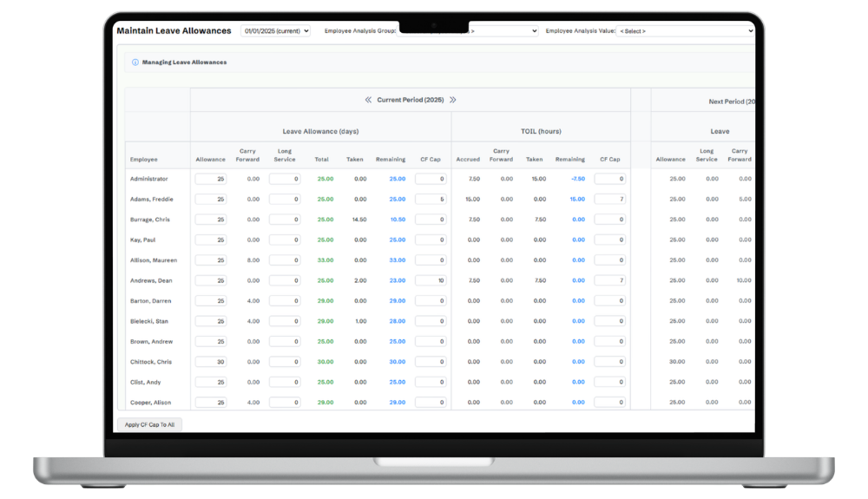Click next-period Allowance 30.00 for Chittock, Chris
The width and height of the screenshot is (868, 499).
pos(678,362)
